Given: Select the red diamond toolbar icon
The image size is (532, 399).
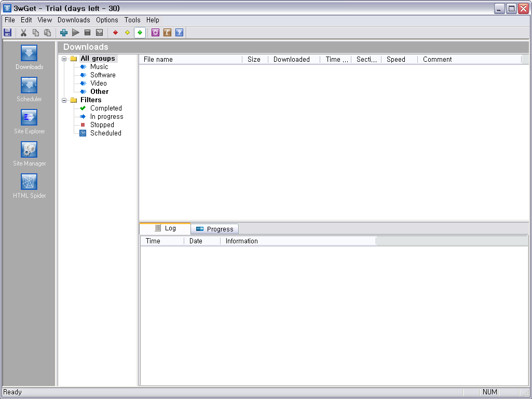Looking at the screenshot, I should (115, 33).
